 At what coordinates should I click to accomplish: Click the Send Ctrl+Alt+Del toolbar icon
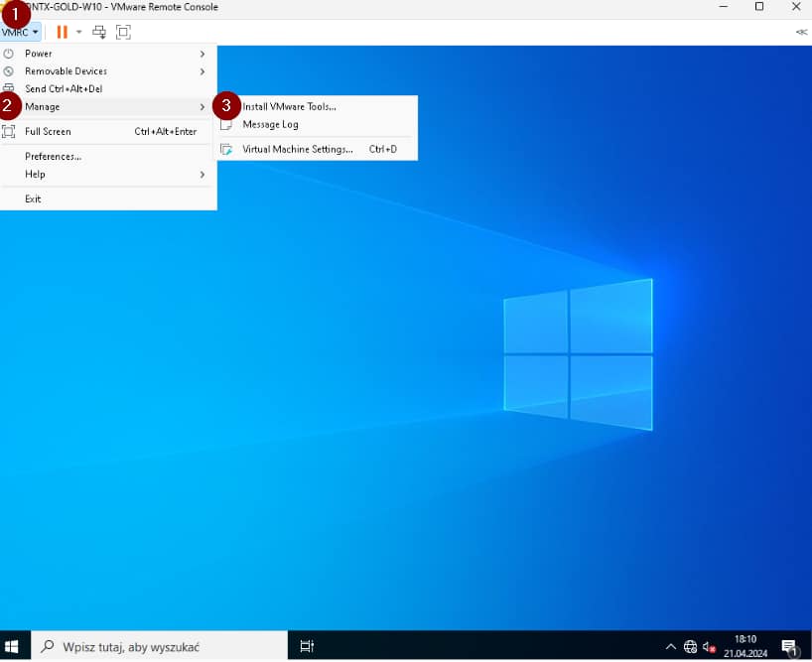[x=99, y=32]
